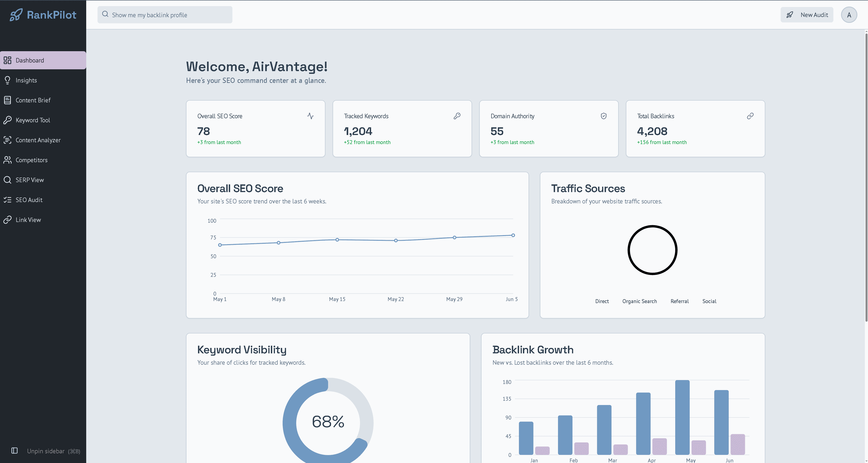Viewport: 868px width, 463px height.
Task: Click the search magnifier icon in the top bar
Action: (105, 14)
